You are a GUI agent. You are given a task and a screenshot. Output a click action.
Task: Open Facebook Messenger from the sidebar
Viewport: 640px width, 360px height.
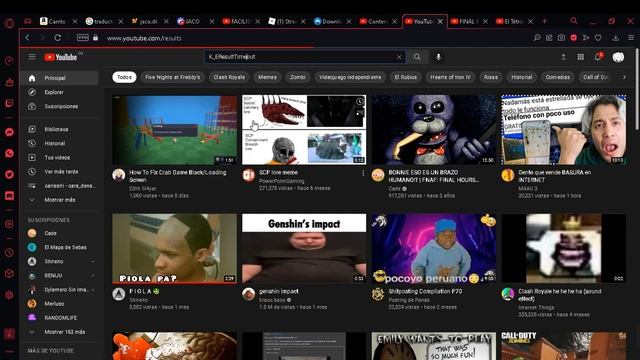[9, 132]
